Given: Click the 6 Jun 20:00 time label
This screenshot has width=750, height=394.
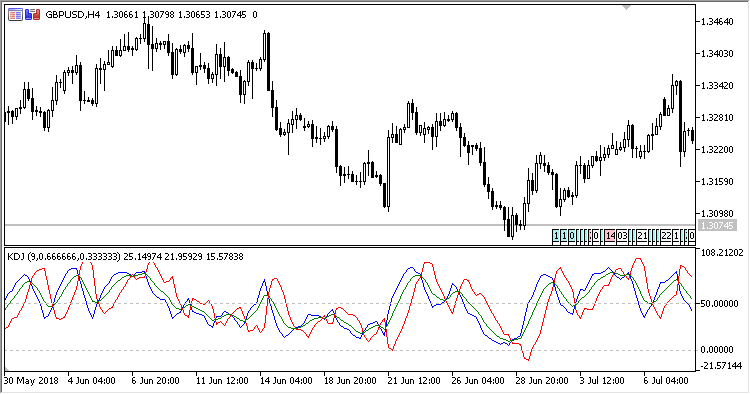Looking at the screenshot, I should (x=155, y=381).
